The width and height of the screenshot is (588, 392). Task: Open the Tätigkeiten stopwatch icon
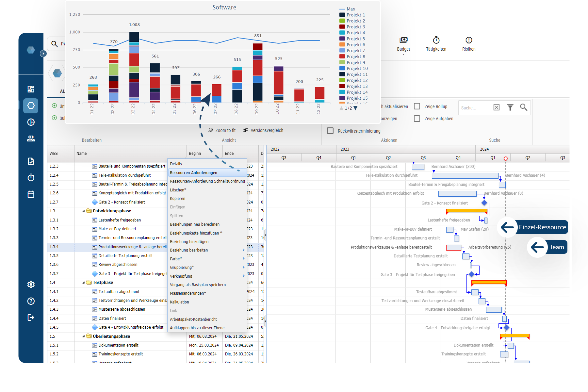point(436,40)
